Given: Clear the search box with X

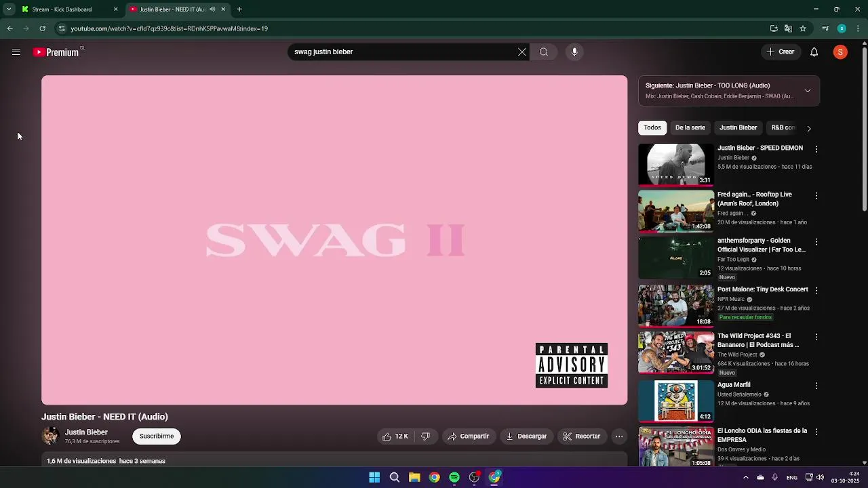Looking at the screenshot, I should click(522, 52).
